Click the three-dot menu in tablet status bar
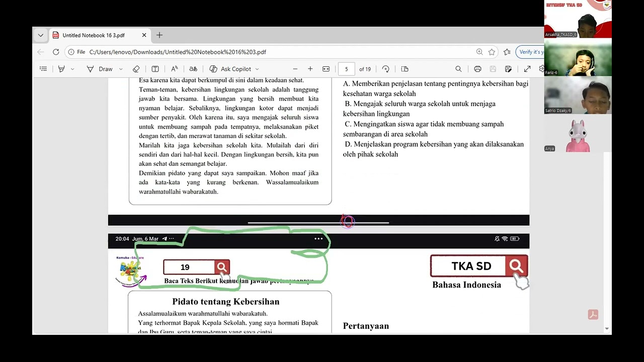Image resolution: width=644 pixels, height=362 pixels. pos(318,239)
